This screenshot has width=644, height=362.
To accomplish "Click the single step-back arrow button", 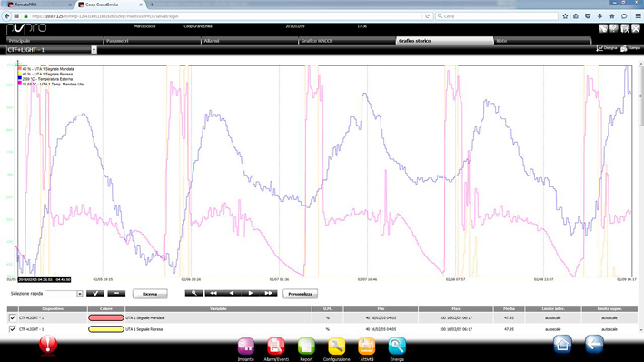I will tap(232, 293).
